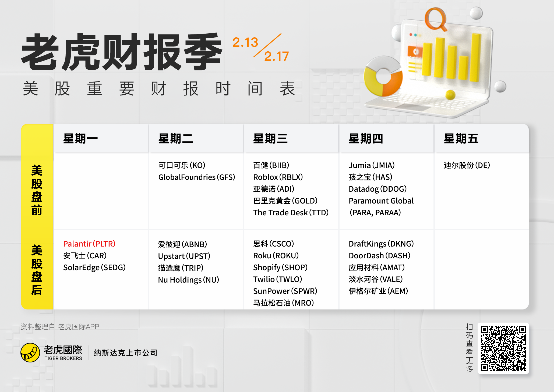
Task: Click Datadog (DDOG) entry
Action: (377, 189)
